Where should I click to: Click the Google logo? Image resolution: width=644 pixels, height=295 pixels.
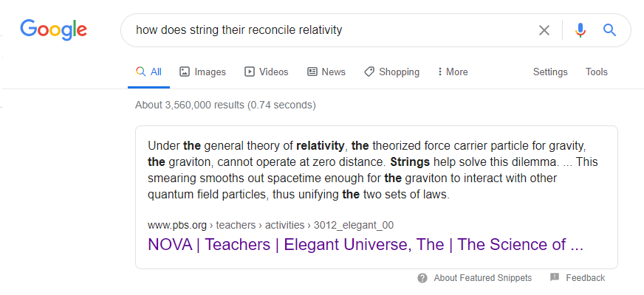(x=53, y=30)
